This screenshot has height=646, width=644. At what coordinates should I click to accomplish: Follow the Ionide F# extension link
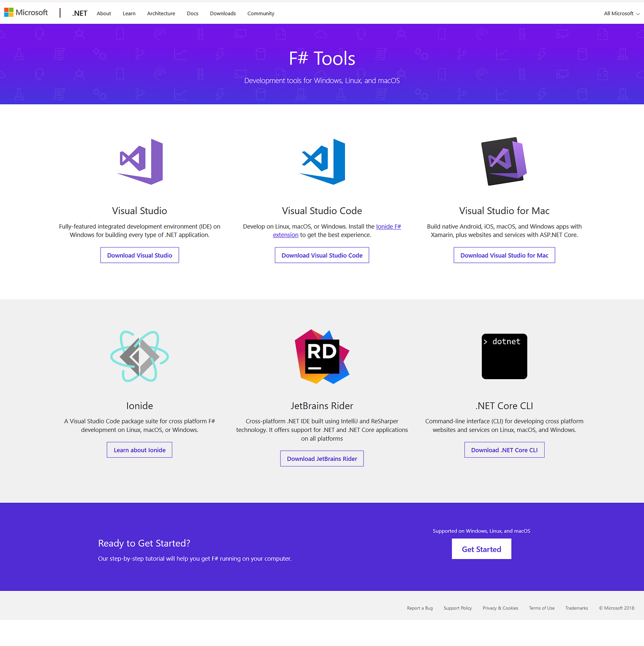point(388,227)
